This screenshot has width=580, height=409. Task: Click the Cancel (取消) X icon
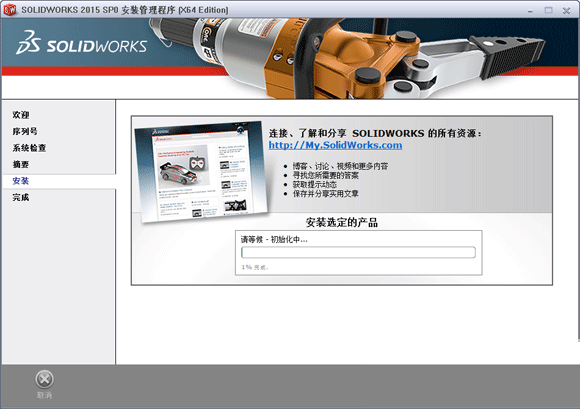(x=44, y=379)
